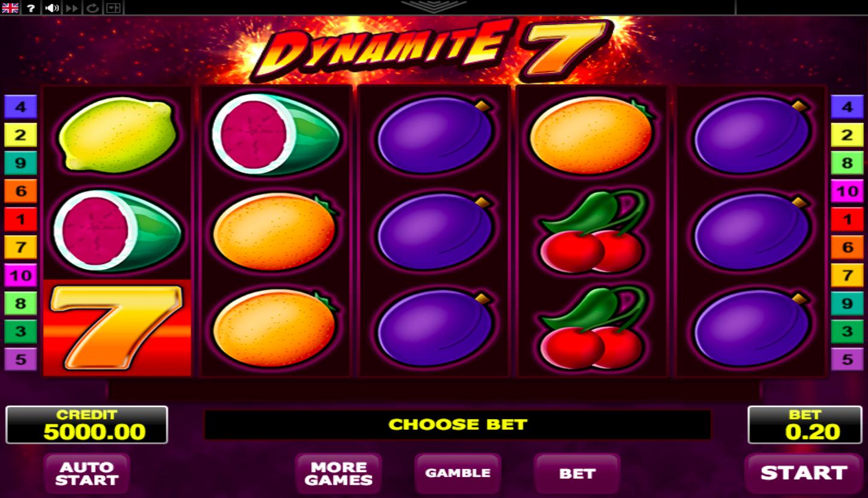
Task: Expand the top center chevron panel
Action: coord(434,6)
